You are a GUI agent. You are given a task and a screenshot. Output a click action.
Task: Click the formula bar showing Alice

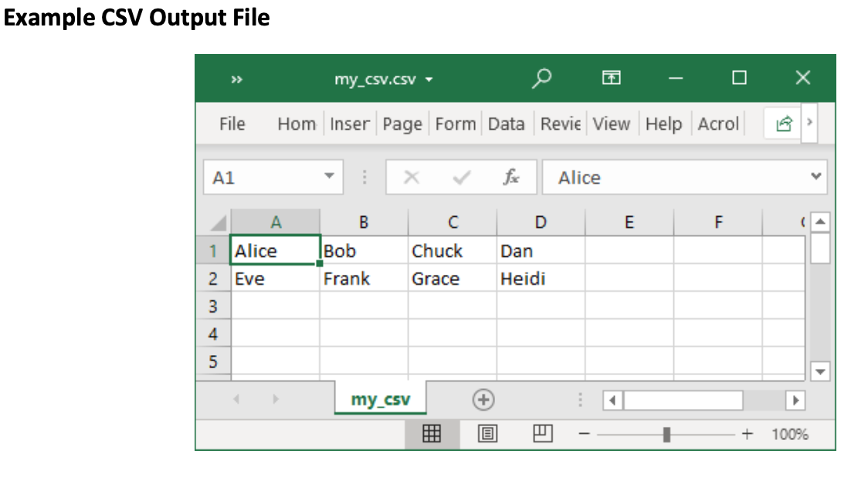684,177
